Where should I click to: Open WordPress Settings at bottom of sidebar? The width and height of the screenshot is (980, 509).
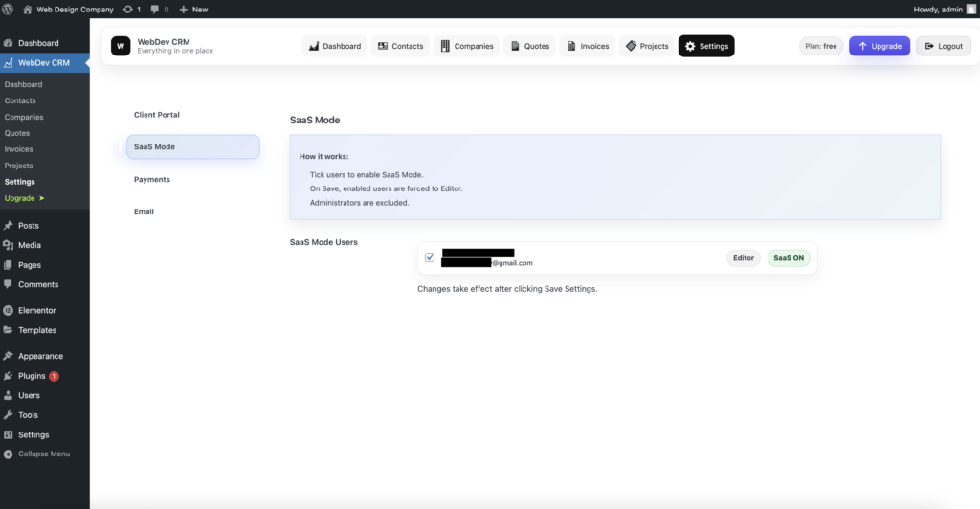point(44,434)
